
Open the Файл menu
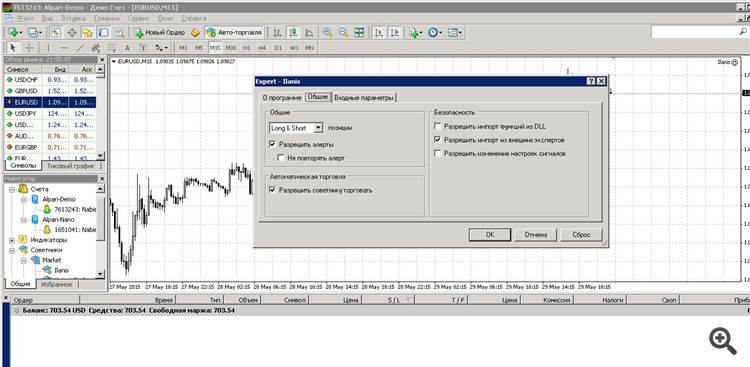25,18
